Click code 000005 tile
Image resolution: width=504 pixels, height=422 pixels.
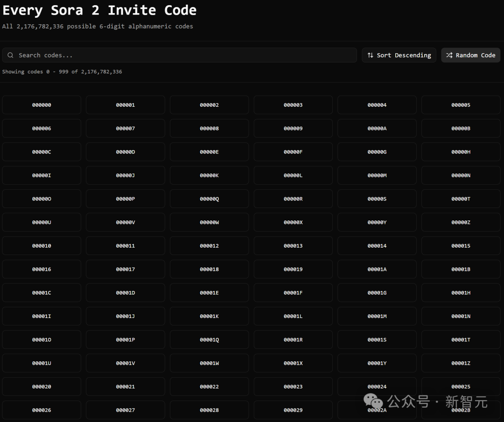pyautogui.click(x=461, y=105)
